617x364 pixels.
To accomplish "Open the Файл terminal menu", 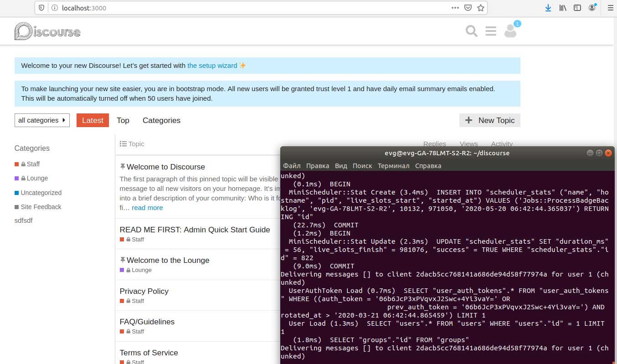I will (292, 166).
